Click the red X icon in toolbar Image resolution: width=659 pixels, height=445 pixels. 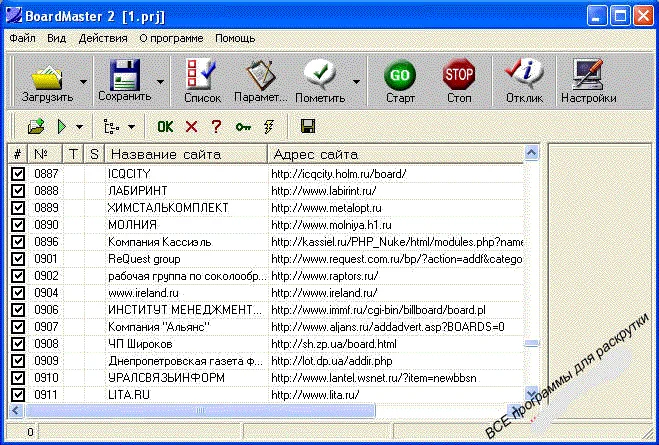click(x=191, y=126)
